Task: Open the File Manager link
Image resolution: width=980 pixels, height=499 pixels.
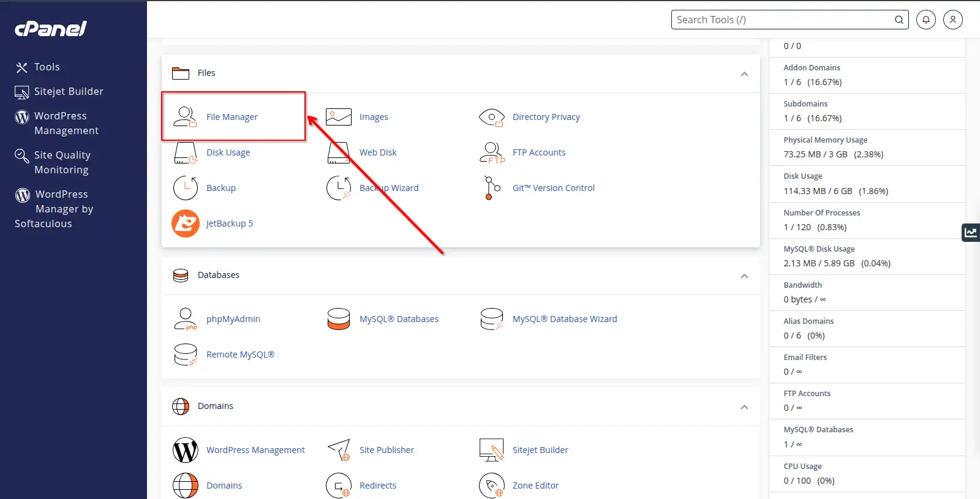Action: [x=232, y=117]
